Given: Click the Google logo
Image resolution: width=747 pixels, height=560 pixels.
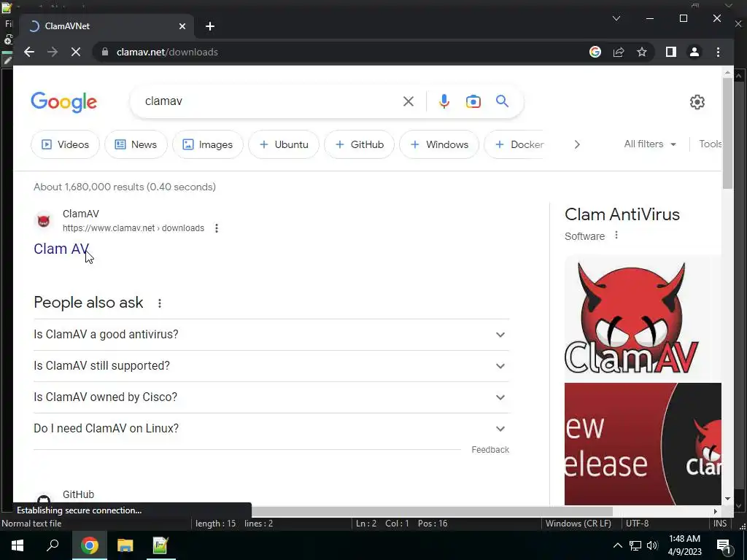Looking at the screenshot, I should (64, 102).
